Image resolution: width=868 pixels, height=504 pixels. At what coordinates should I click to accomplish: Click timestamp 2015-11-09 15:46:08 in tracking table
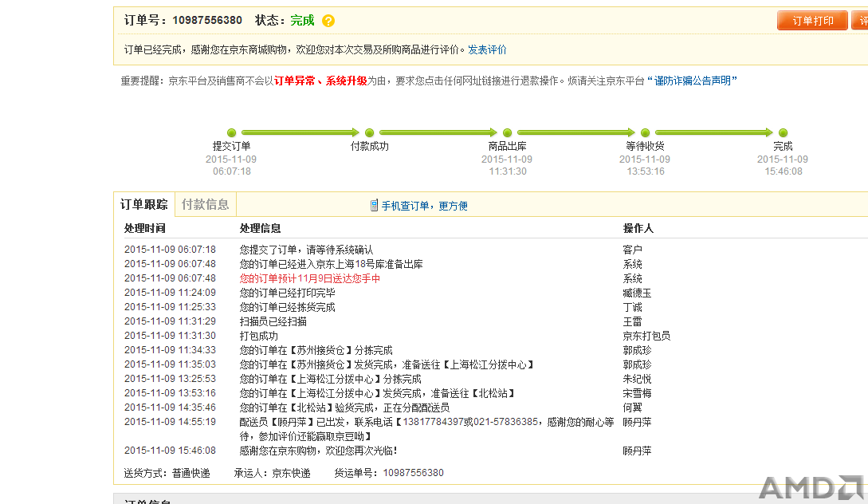tap(170, 451)
